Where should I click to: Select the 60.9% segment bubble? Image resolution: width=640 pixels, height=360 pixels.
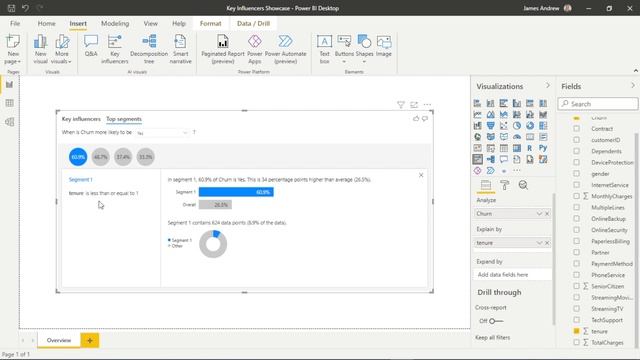pyautogui.click(x=78, y=157)
